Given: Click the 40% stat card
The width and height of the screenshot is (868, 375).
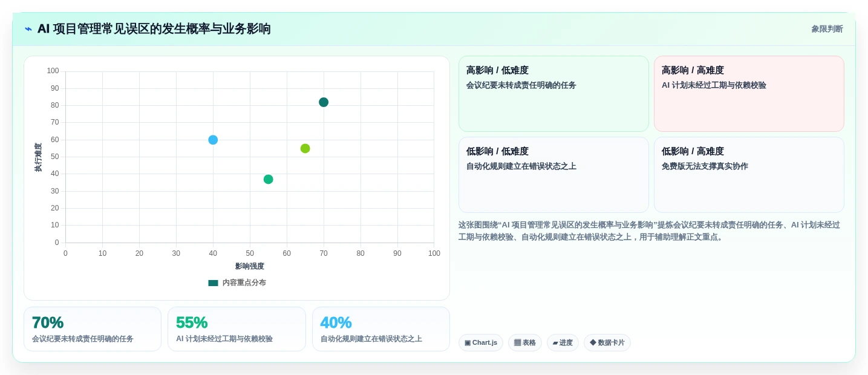Looking at the screenshot, I should (381, 329).
